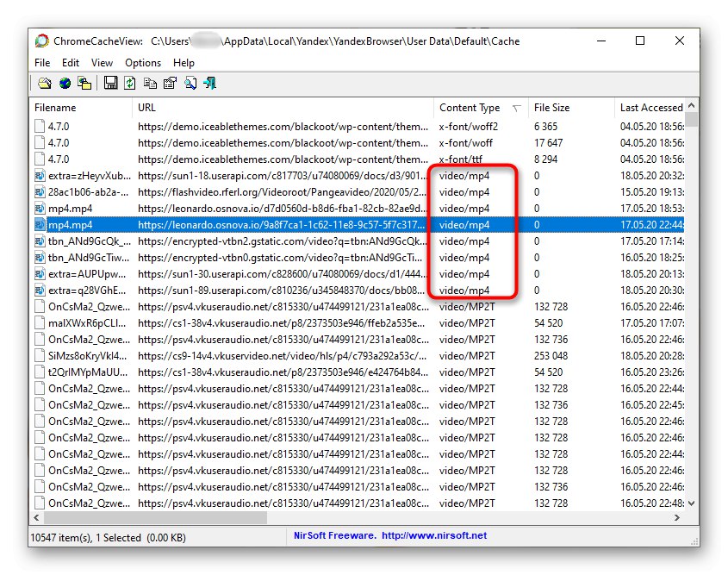Sort by the URL column header
This screenshot has width=728, height=575.
pos(283,108)
